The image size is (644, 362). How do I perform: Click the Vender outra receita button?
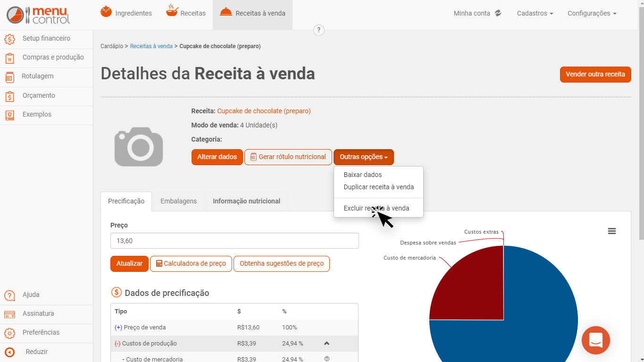[595, 75]
